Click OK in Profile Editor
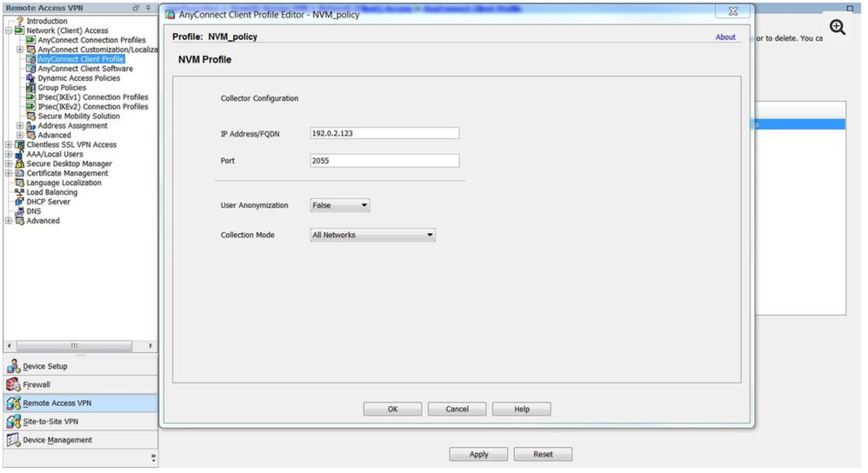This screenshot has height=473, width=868. coord(392,409)
